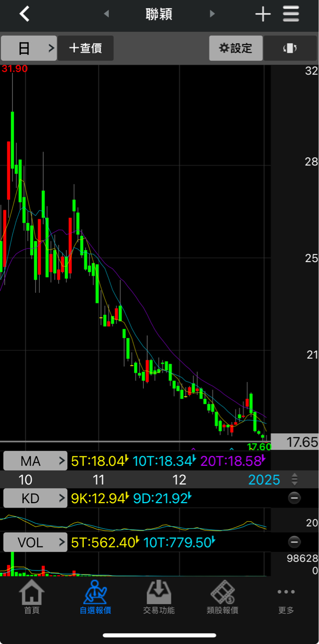Tap the 98628 volume scale value

pos(302,558)
